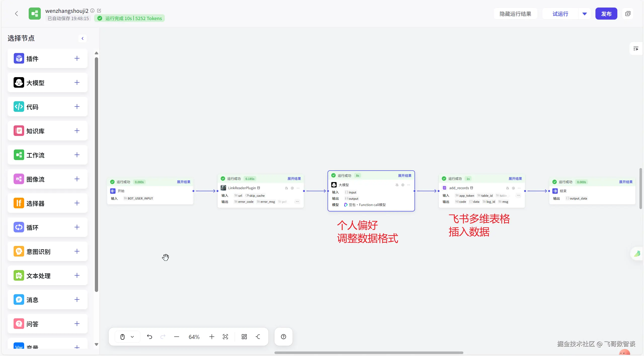Zoom in with the plus icon
This screenshot has height=356, width=644.
tap(212, 337)
